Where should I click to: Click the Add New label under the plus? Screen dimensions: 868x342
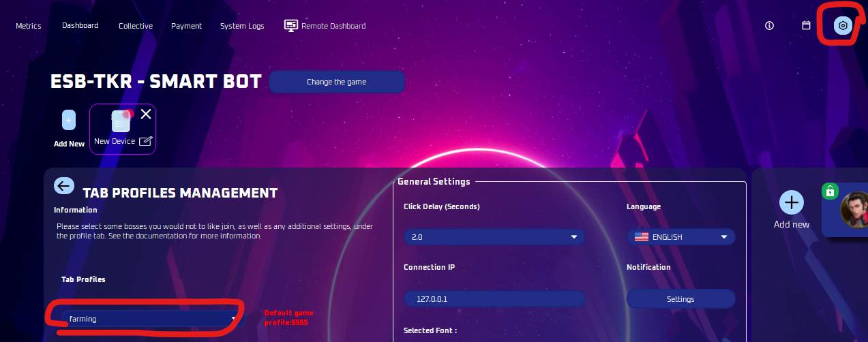pos(69,144)
